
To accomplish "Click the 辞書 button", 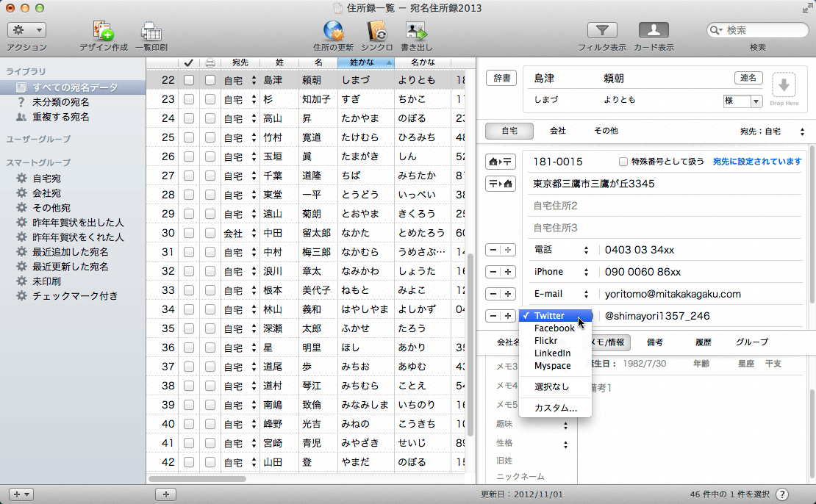I will tap(501, 78).
